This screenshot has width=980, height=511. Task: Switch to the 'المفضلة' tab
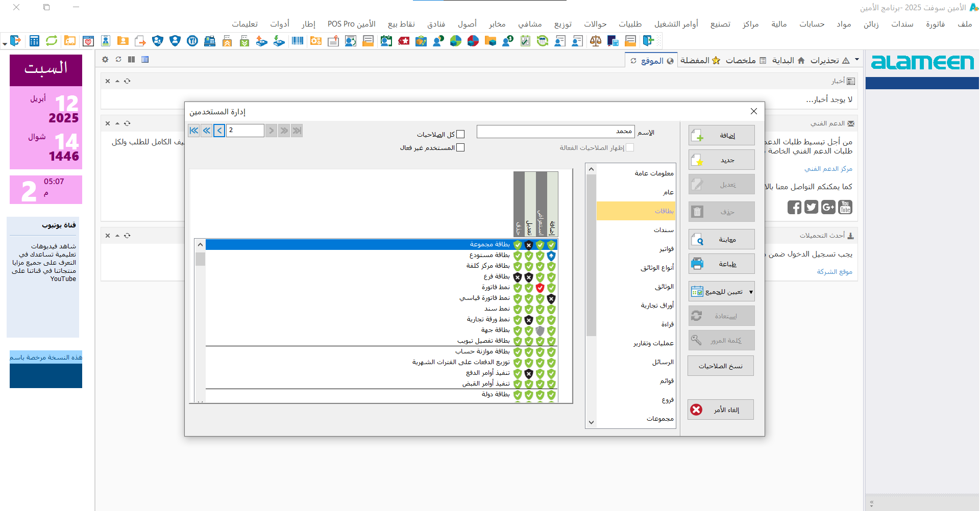700,61
